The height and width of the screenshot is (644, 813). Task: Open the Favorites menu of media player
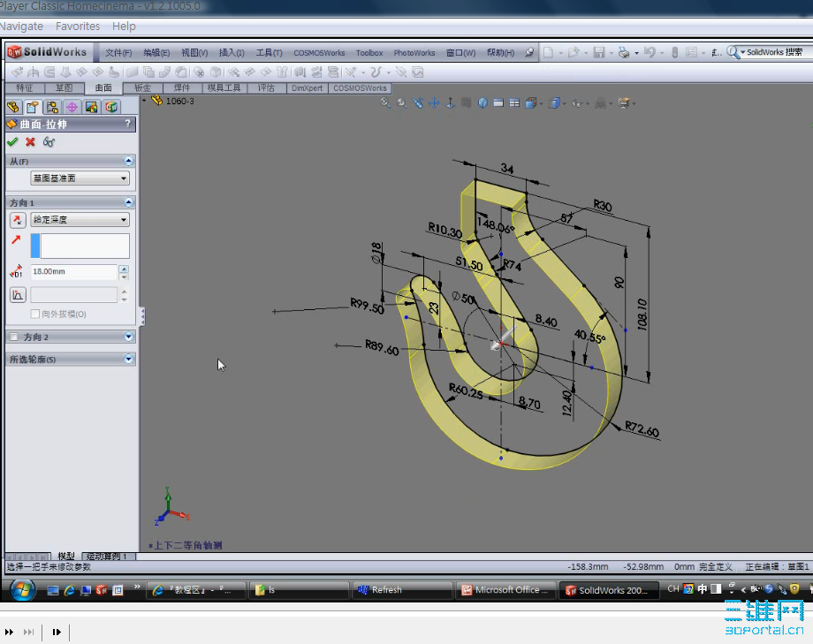coord(78,26)
